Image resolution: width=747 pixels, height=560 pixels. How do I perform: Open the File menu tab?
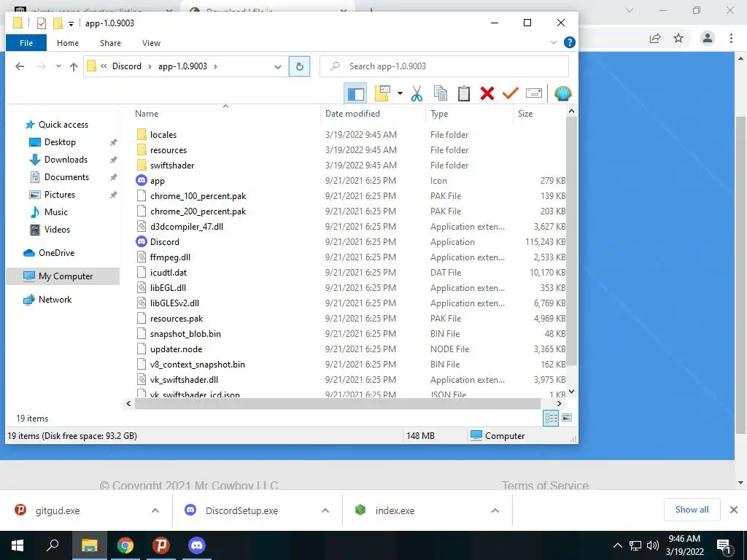(26, 43)
